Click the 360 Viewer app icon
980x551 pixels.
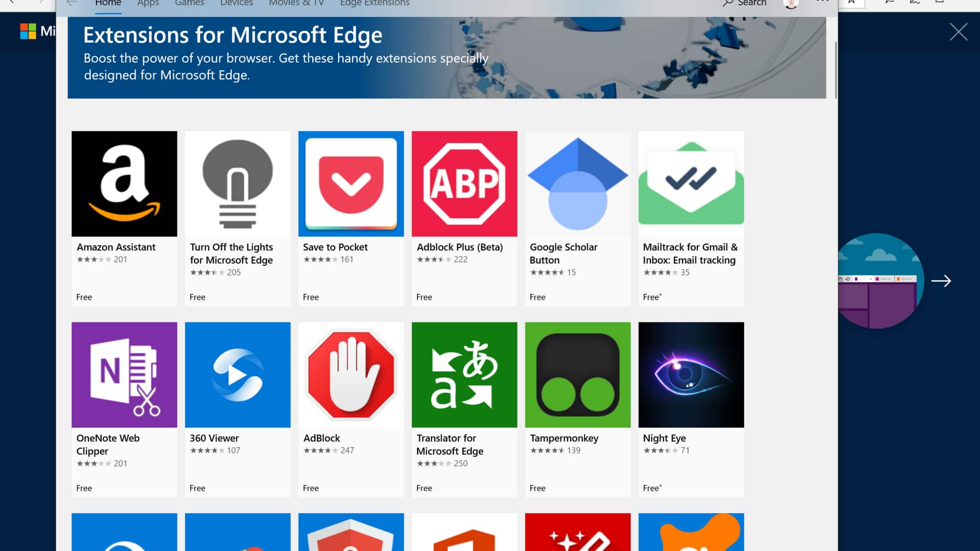click(x=237, y=374)
